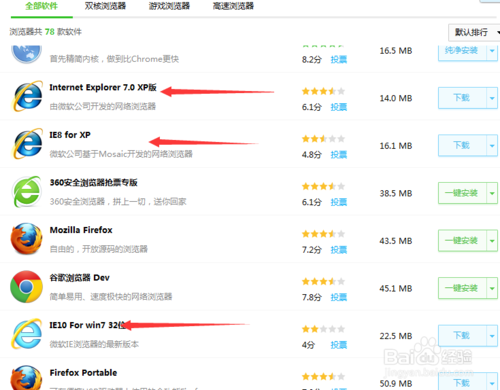The image size is (500, 390).
Task: Open the 360安全浏览器抢票专版 title
Action: point(94,183)
